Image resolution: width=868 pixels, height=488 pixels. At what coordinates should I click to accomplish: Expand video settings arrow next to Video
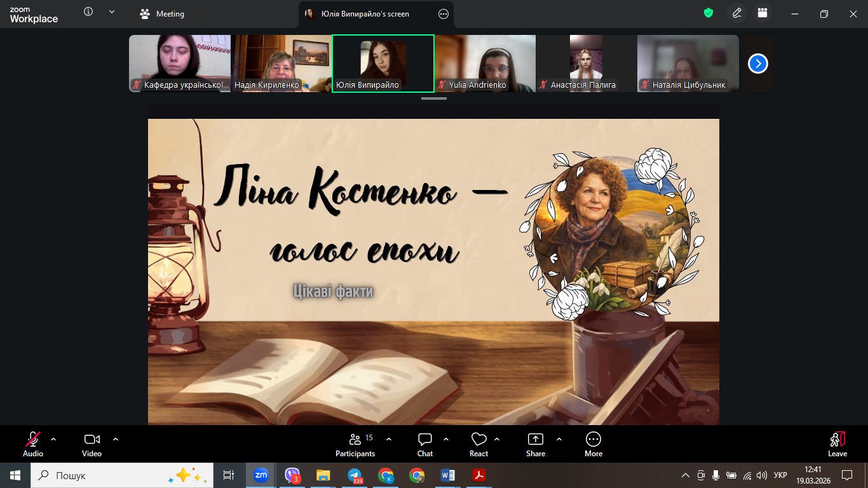[x=116, y=439]
